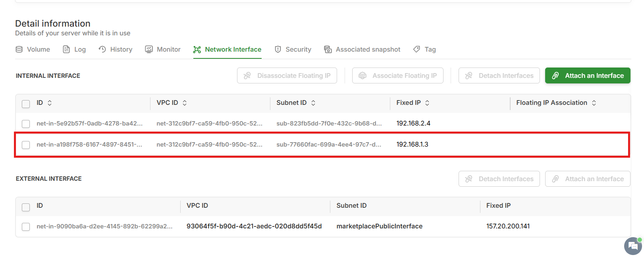The height and width of the screenshot is (259, 644).
Task: Click the Volume tab database icon
Action: tap(19, 49)
